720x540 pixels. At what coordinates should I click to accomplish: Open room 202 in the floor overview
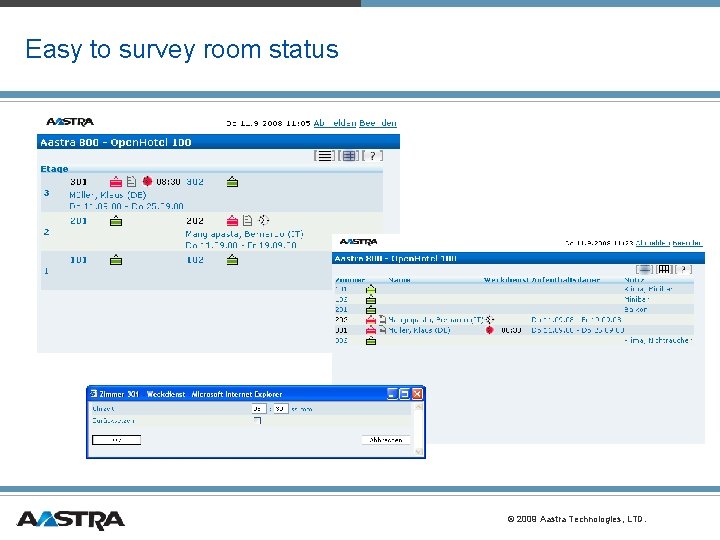[x=195, y=221]
